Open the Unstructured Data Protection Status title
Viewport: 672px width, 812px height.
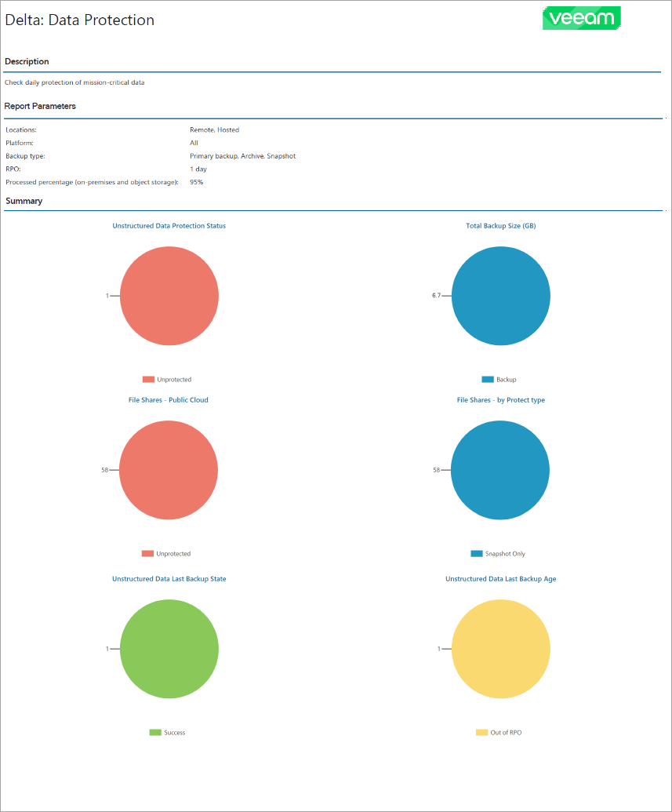169,226
